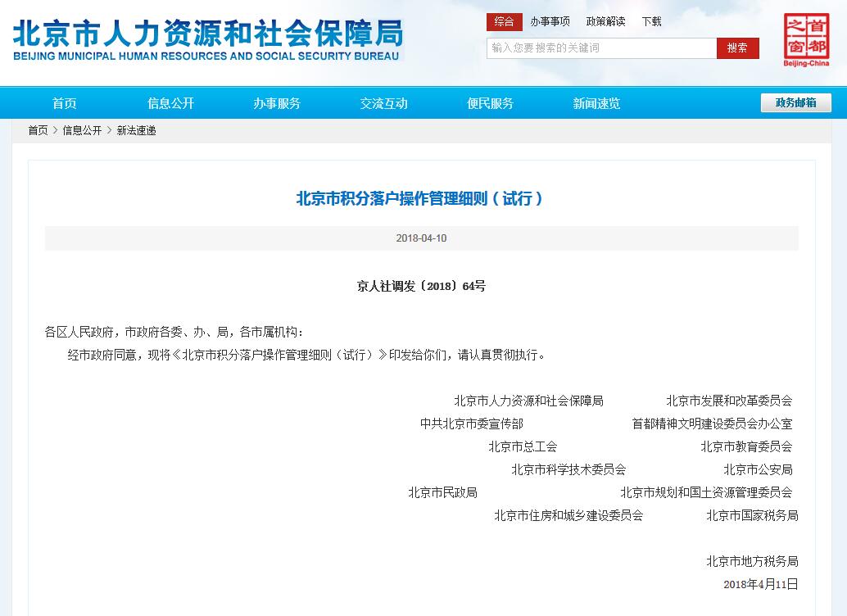
Task: Click the 便民服务 convenience services menu
Action: 489,103
